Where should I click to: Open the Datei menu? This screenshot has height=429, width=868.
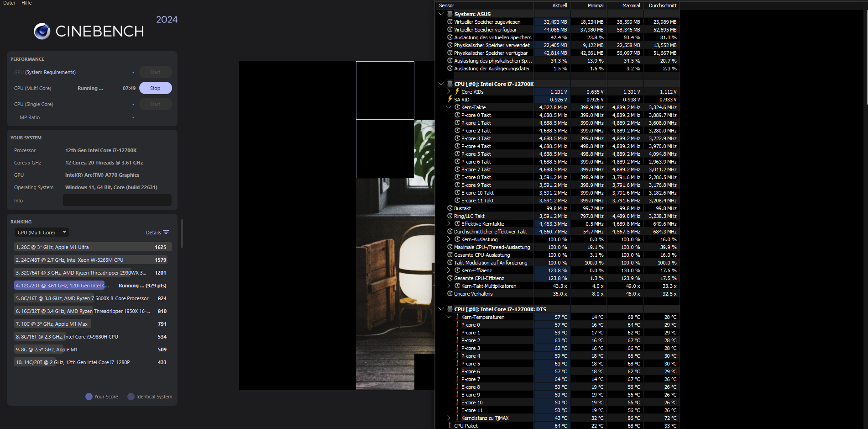click(x=9, y=3)
